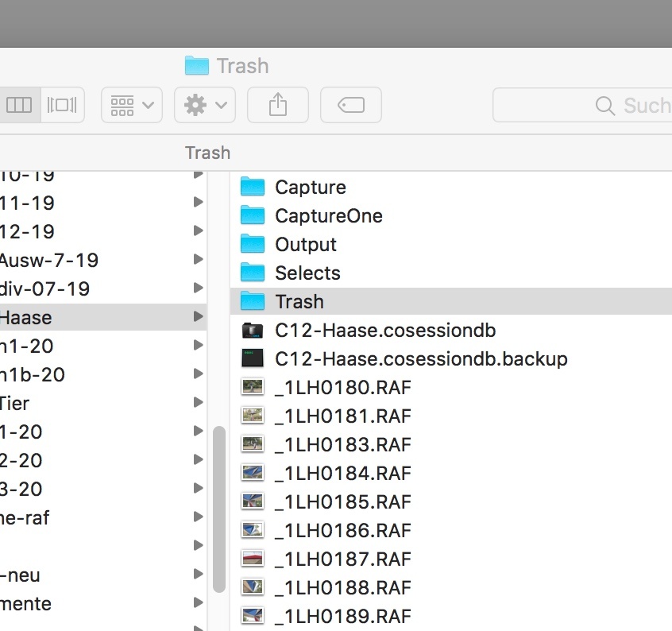Select the Selects folder

[307, 273]
